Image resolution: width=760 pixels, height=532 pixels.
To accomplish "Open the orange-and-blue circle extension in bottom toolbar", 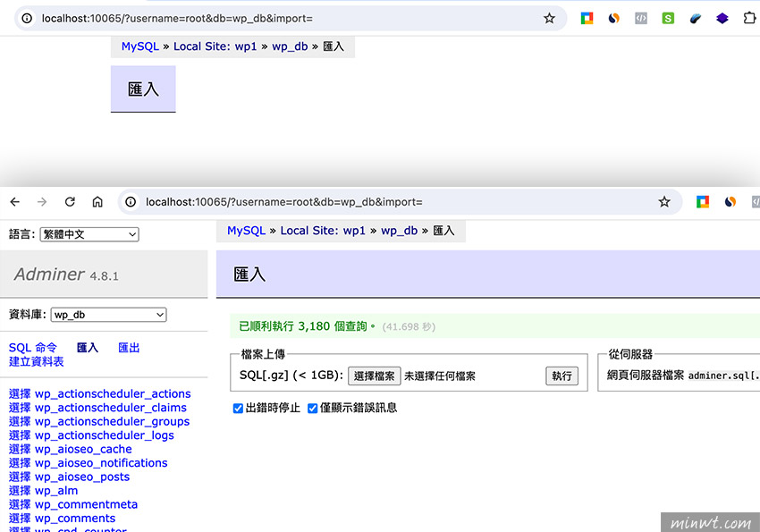I will point(730,201).
